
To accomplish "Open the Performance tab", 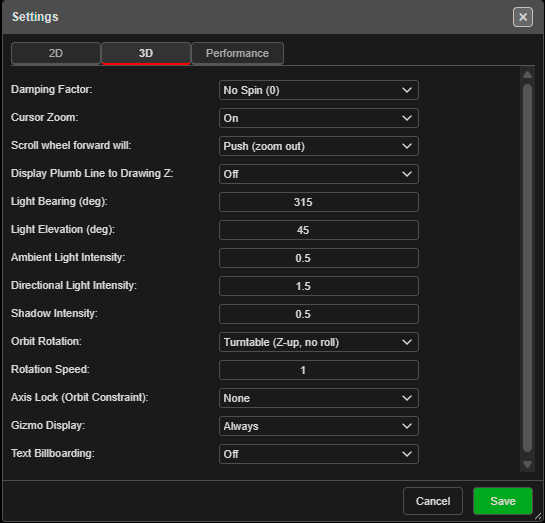I will pos(237,53).
